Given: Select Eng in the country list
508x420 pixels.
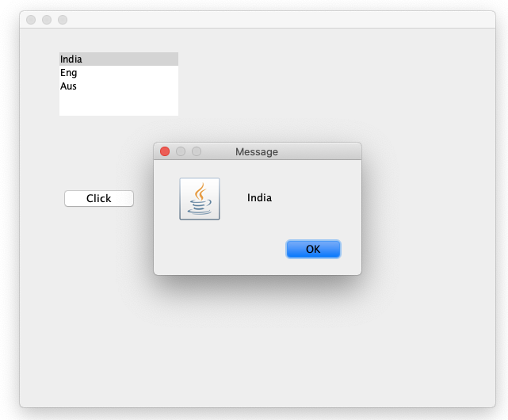Looking at the screenshot, I should [119, 73].
